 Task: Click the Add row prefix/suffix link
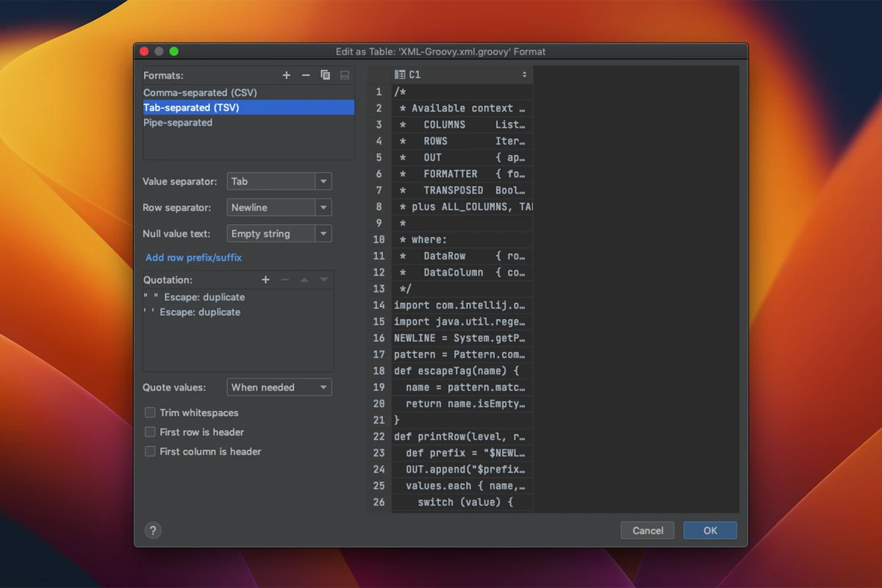193,257
